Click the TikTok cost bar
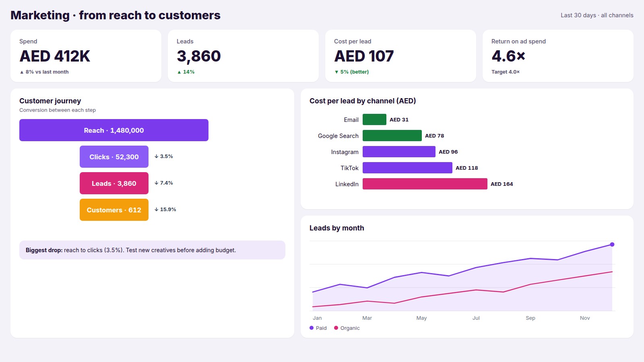This screenshot has height=362, width=644. (407, 168)
